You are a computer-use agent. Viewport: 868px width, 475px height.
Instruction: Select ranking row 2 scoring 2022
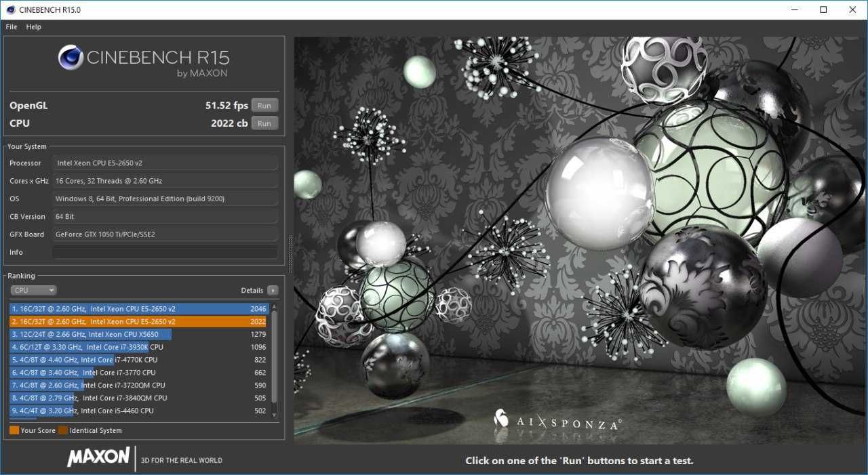[x=139, y=321]
